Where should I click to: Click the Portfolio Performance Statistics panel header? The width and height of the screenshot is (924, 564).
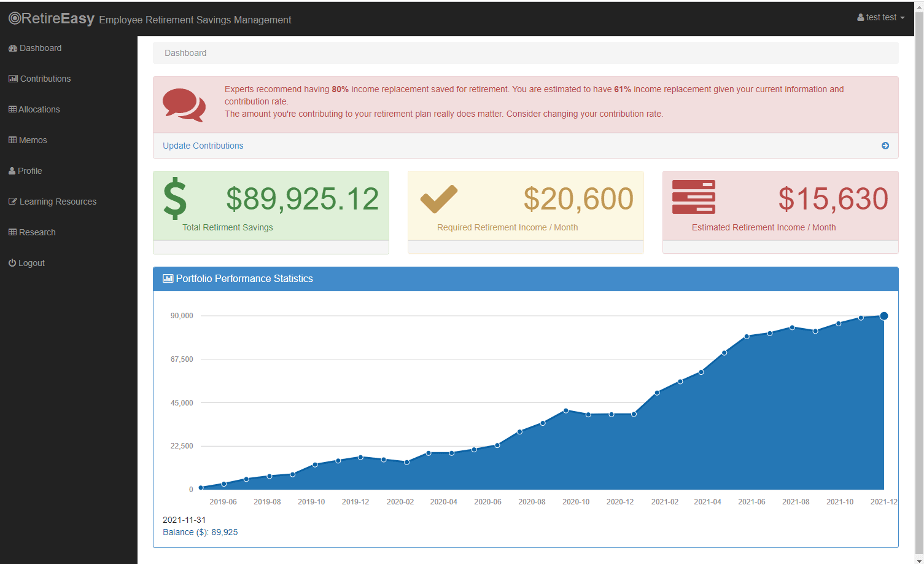coord(244,279)
